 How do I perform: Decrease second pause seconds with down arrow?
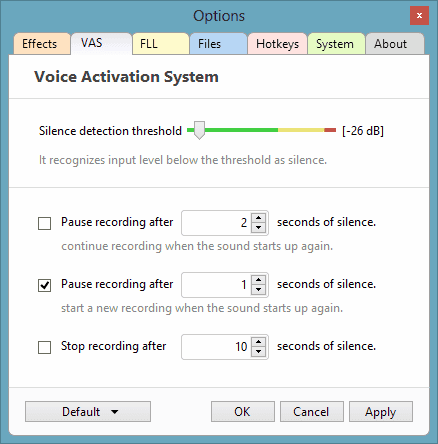[x=258, y=290]
